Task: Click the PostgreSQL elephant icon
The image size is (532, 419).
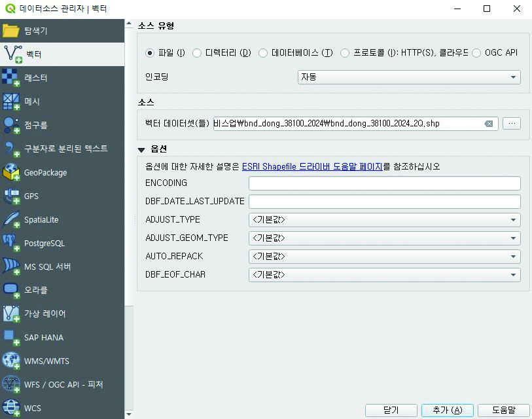Action: (11, 244)
